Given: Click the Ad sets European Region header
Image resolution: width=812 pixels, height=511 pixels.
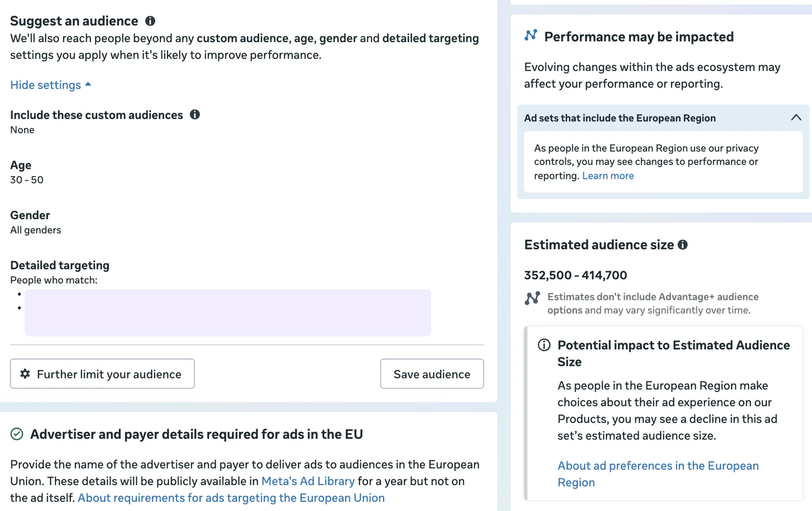Looking at the screenshot, I should 663,118.
